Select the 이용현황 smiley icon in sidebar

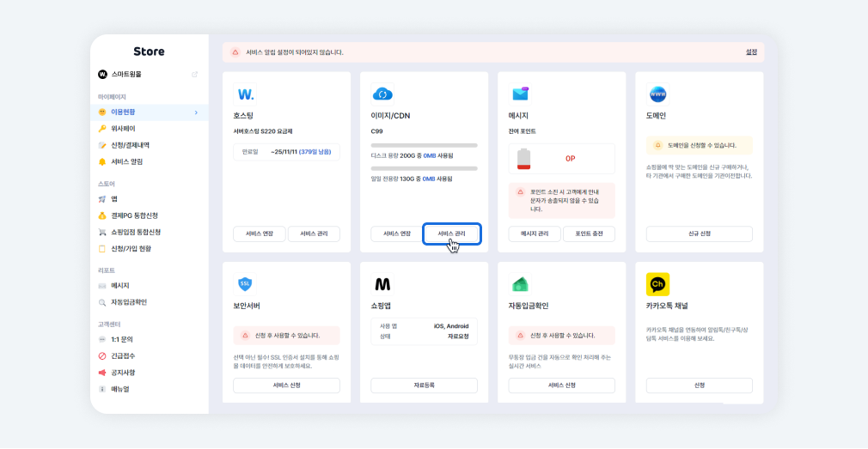tap(102, 112)
